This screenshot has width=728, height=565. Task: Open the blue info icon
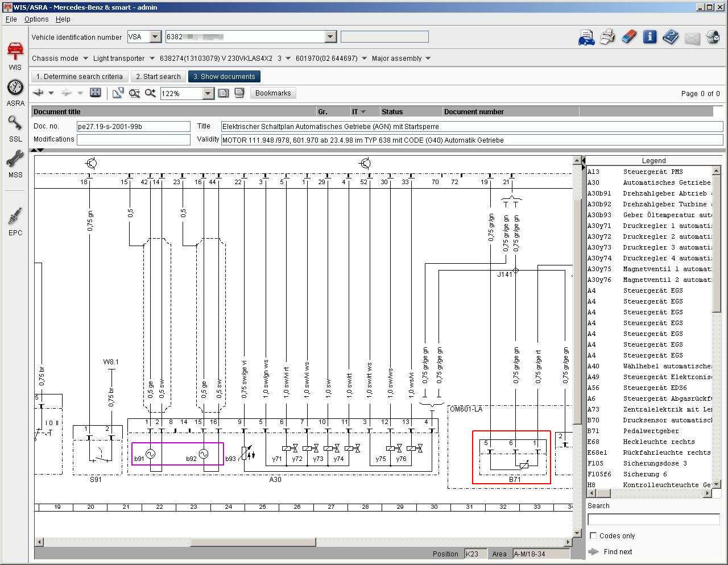click(x=650, y=38)
